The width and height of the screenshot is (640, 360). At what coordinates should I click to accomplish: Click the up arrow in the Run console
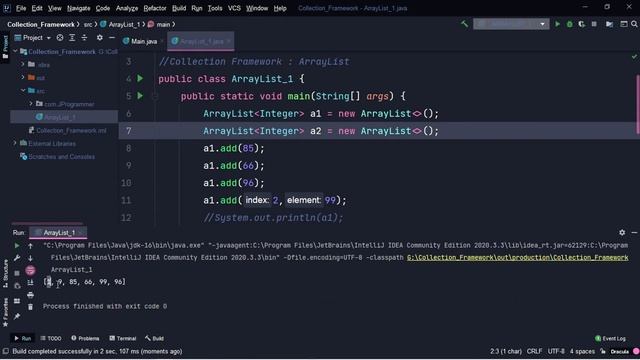30,245
